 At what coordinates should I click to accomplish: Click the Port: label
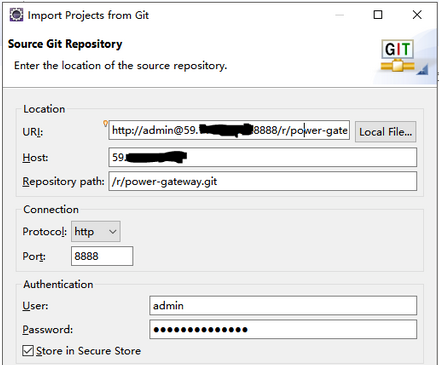tap(34, 256)
